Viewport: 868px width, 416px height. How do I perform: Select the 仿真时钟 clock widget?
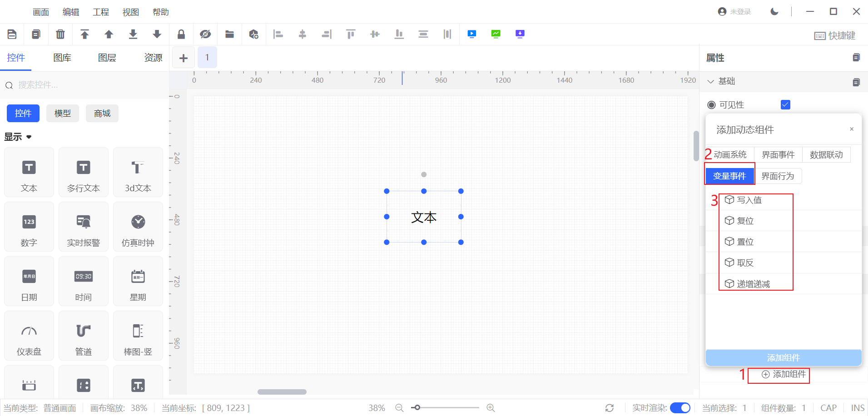coord(138,227)
